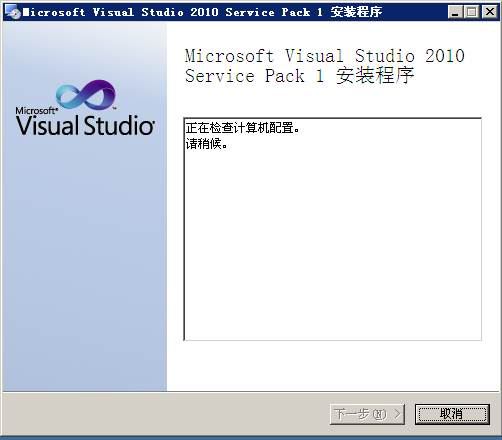
Task: Click the greyed-out 下一步 (Next) button
Action: (x=367, y=414)
